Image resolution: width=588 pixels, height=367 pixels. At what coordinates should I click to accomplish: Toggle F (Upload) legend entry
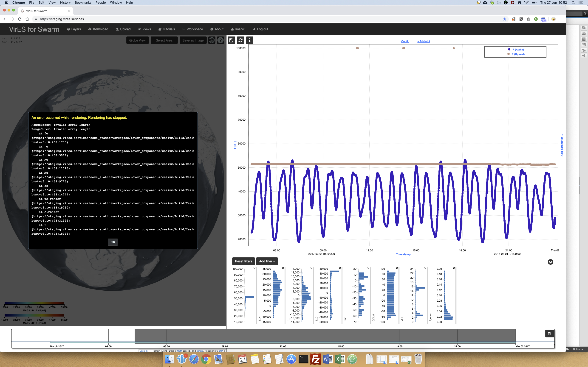click(x=518, y=54)
